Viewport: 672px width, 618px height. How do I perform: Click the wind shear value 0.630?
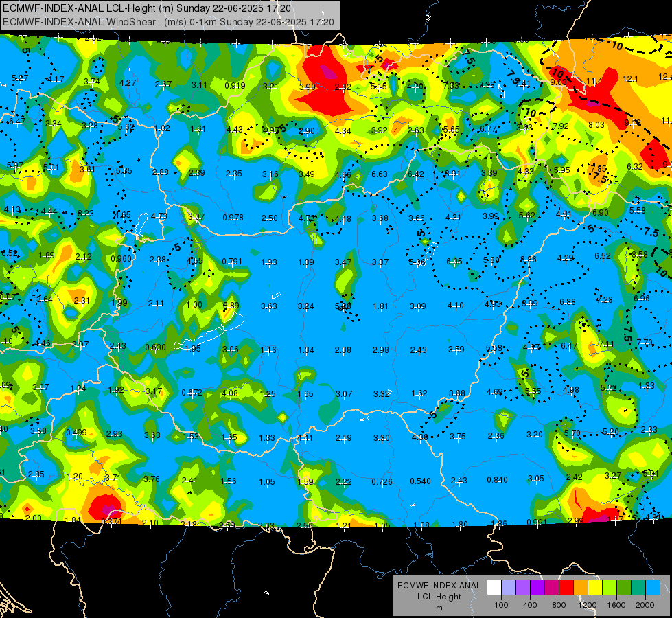tap(155, 347)
